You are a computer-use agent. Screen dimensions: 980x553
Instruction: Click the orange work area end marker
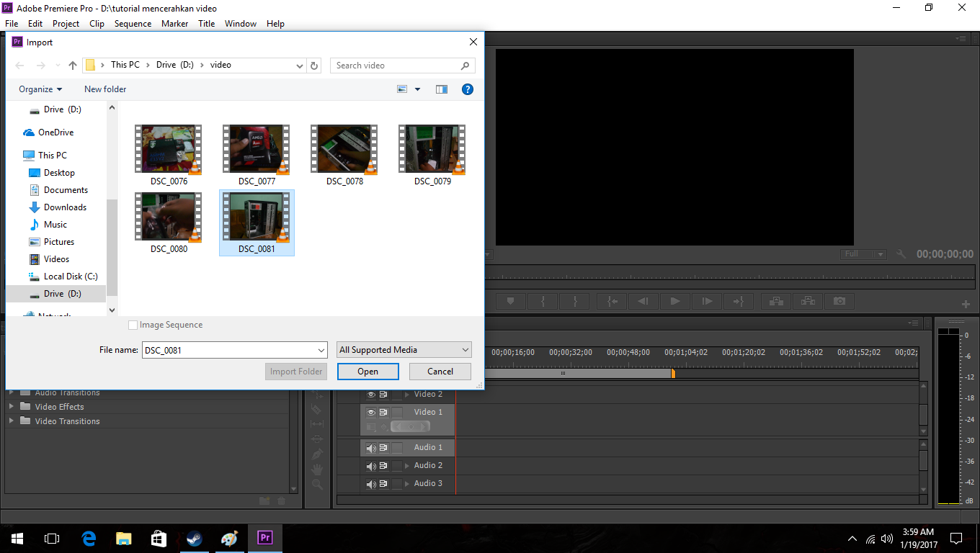coord(673,373)
